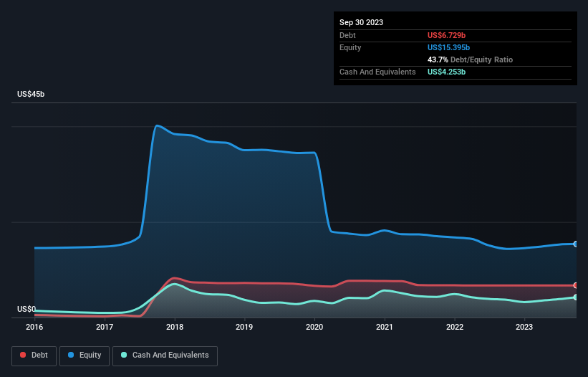Click the 2016 x-axis label
The height and width of the screenshot is (377, 588).
click(34, 327)
